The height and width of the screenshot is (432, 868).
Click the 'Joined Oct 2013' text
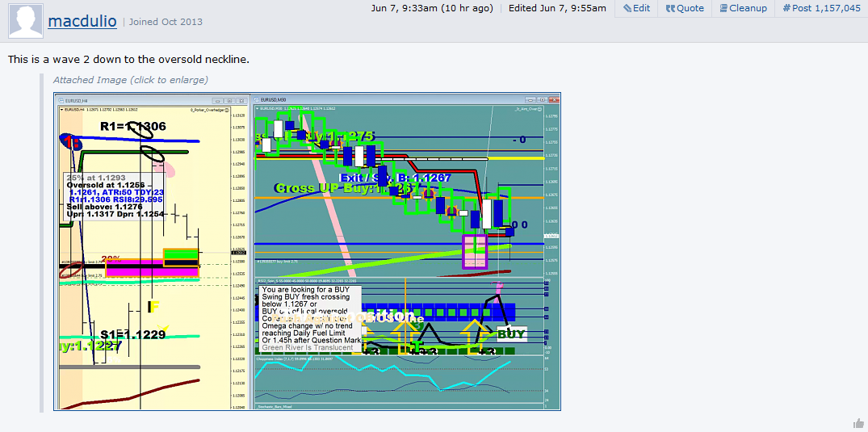click(x=166, y=22)
